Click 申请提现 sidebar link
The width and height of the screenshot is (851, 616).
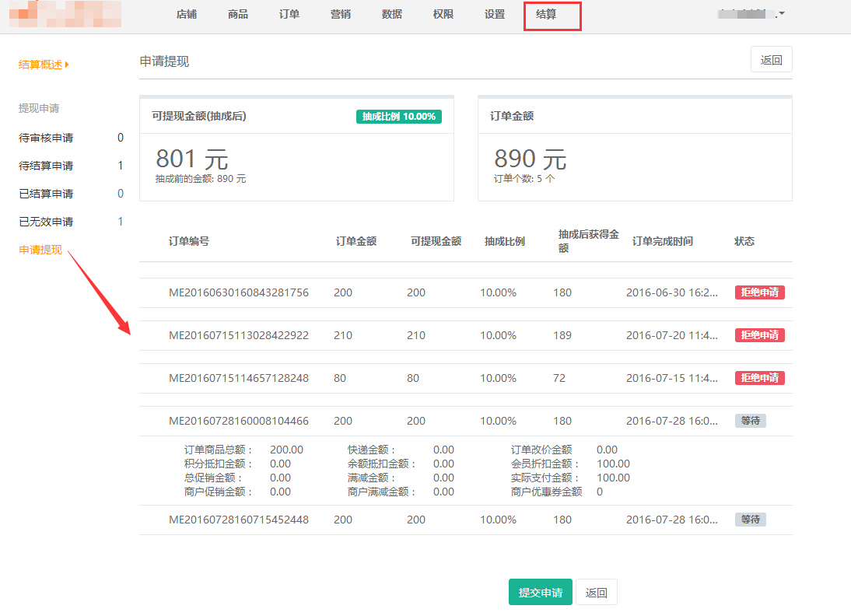click(40, 250)
